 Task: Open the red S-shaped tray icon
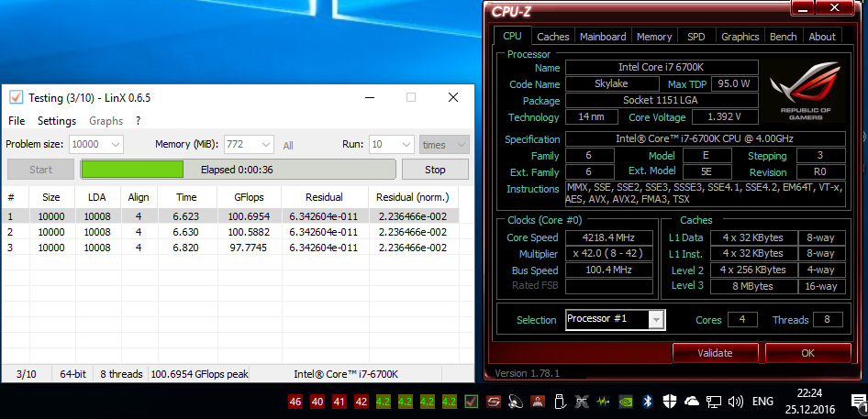pos(494,402)
